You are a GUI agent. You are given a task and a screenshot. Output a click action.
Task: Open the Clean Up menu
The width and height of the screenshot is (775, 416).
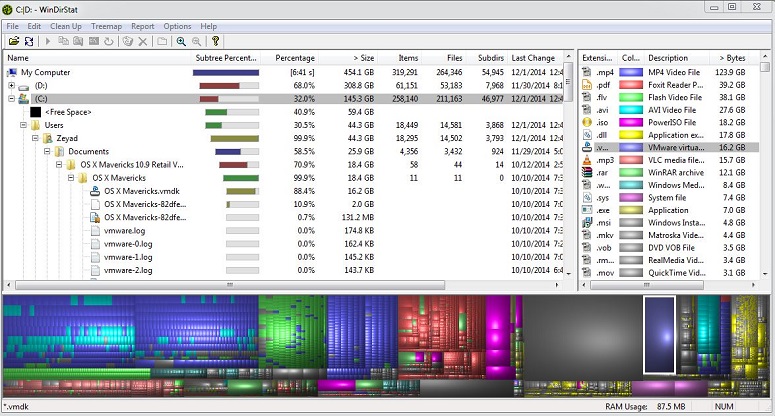66,26
